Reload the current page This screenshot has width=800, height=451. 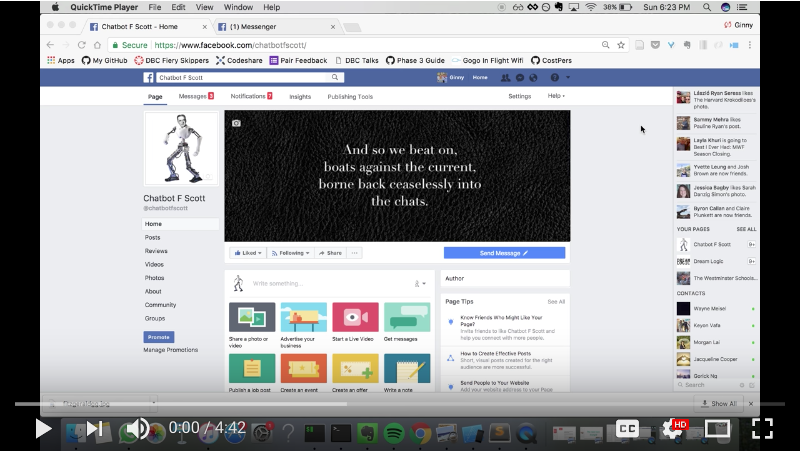click(82, 45)
